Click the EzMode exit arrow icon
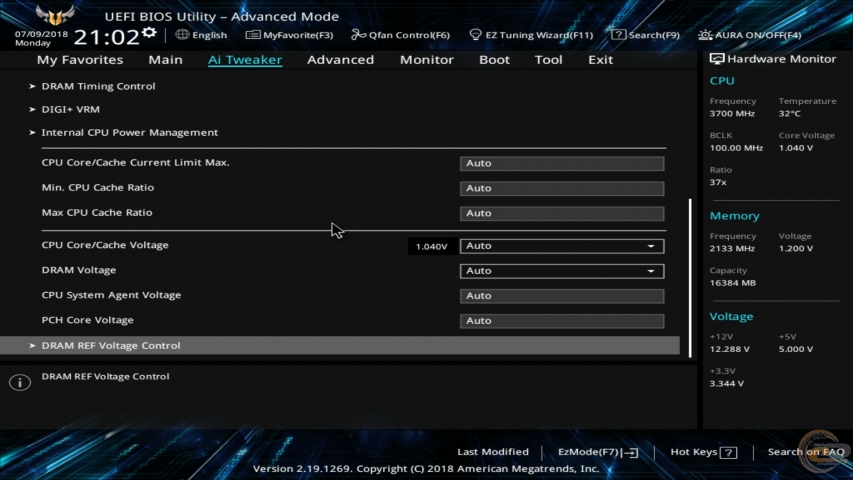The width and height of the screenshot is (853, 480). pyautogui.click(x=631, y=452)
